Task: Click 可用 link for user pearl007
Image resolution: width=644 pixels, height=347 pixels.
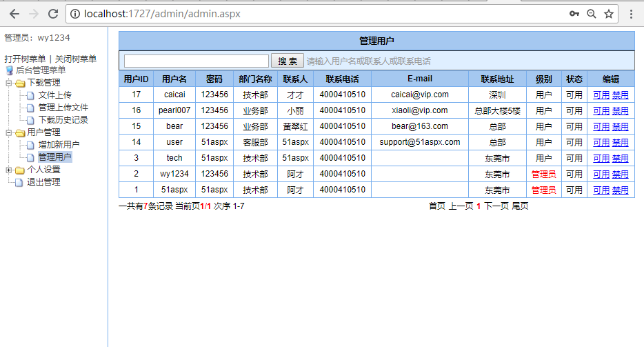Action: tap(601, 111)
